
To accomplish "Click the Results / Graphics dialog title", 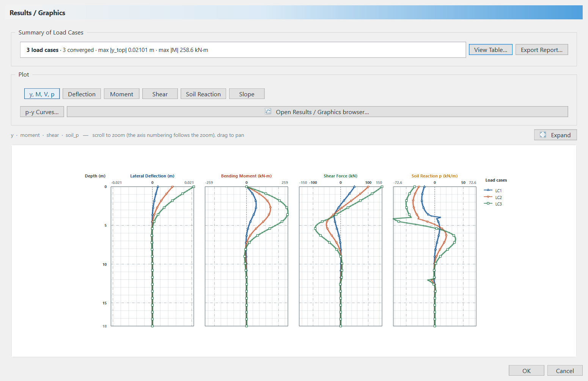I will click(x=37, y=13).
